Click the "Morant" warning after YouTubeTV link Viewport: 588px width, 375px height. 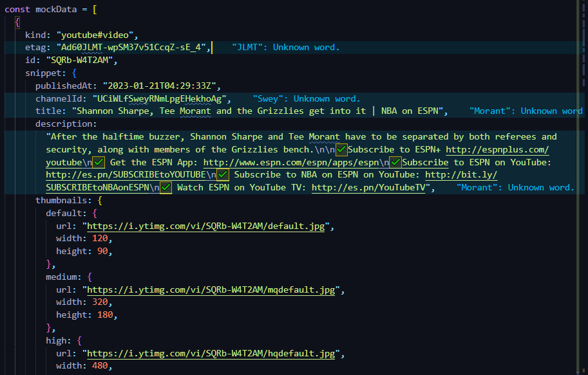pos(515,188)
